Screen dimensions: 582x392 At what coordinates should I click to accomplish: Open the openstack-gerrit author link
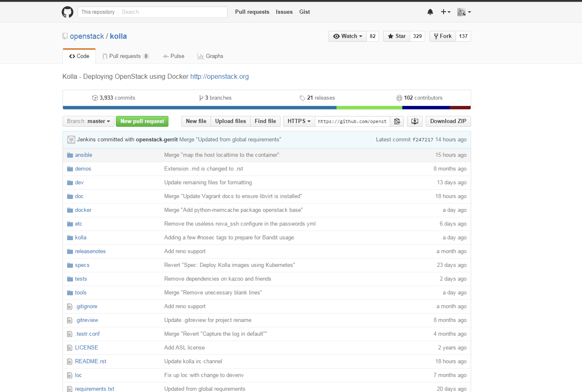coord(157,140)
